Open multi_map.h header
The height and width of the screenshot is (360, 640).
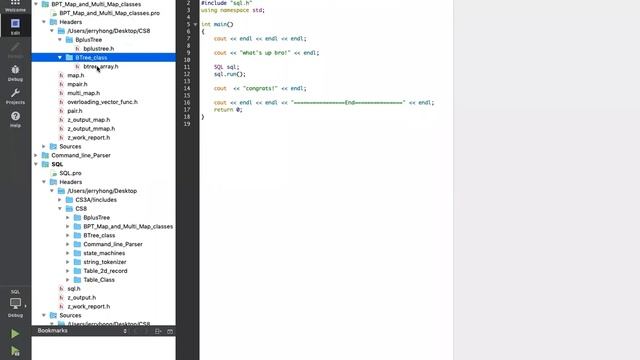click(x=83, y=93)
